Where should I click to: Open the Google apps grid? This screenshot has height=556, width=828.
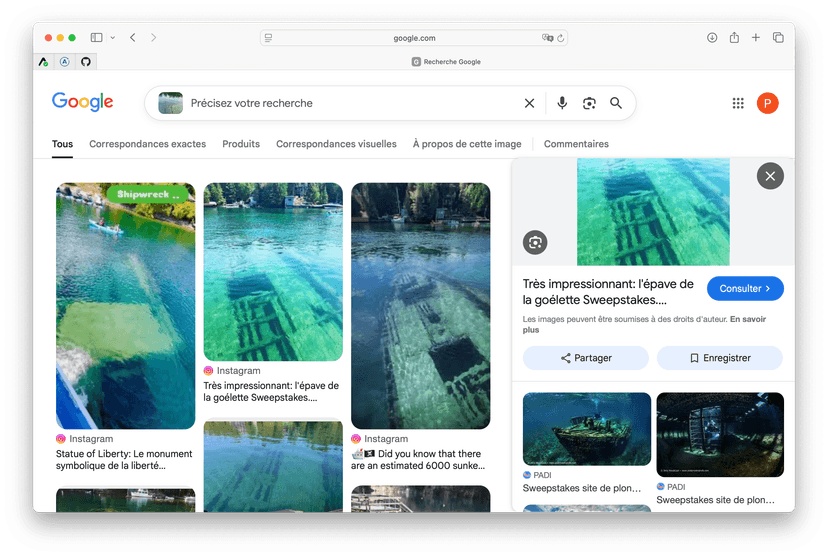[x=738, y=103]
